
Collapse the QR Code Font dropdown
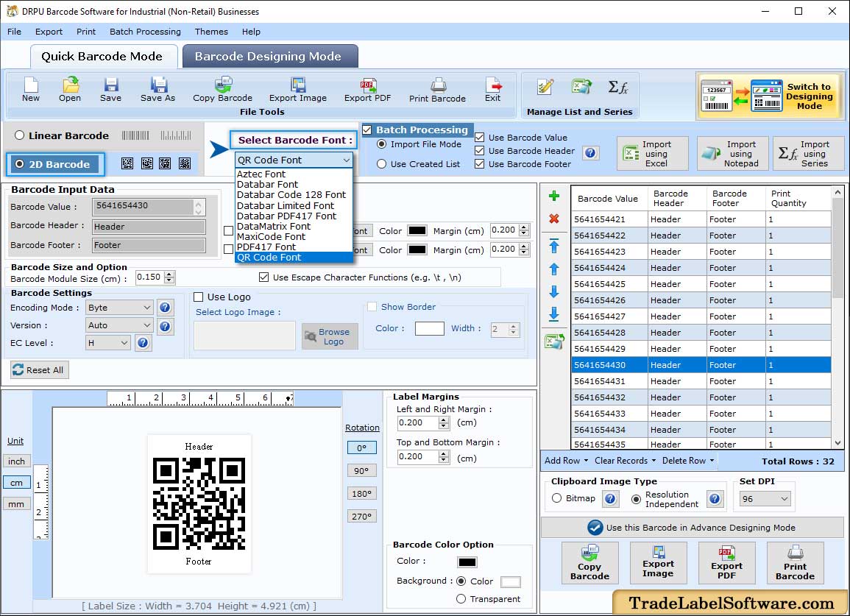(346, 160)
